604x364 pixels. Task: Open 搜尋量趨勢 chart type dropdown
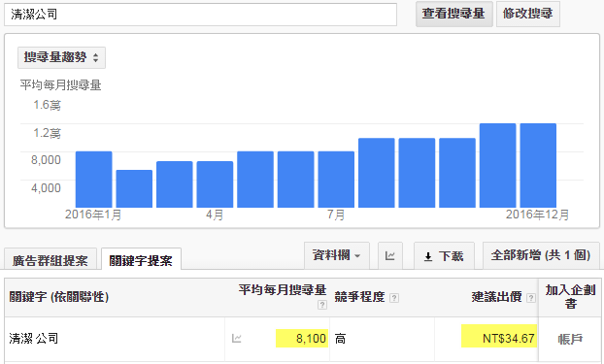(61, 58)
